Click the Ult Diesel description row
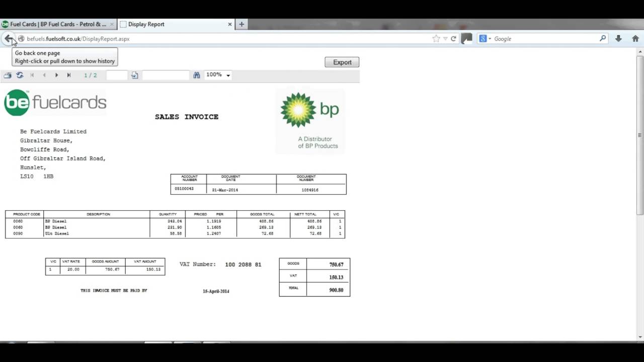This screenshot has width=644, height=362. point(57,233)
